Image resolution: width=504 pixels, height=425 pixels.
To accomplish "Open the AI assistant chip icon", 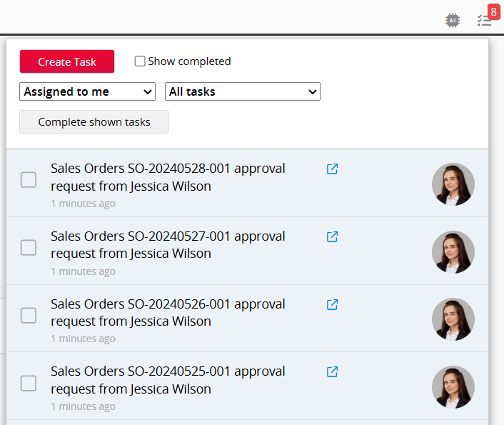I will (x=452, y=20).
